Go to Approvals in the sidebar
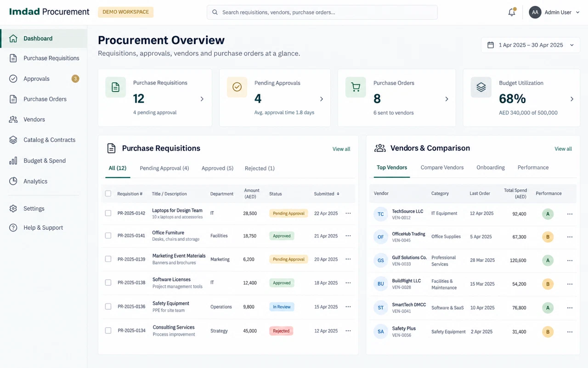588x368 pixels. (44, 79)
